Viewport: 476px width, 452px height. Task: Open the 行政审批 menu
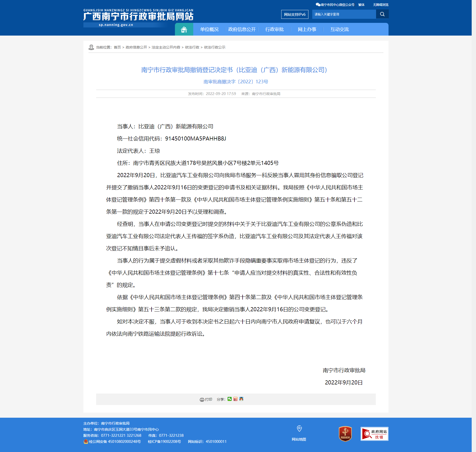(274, 29)
